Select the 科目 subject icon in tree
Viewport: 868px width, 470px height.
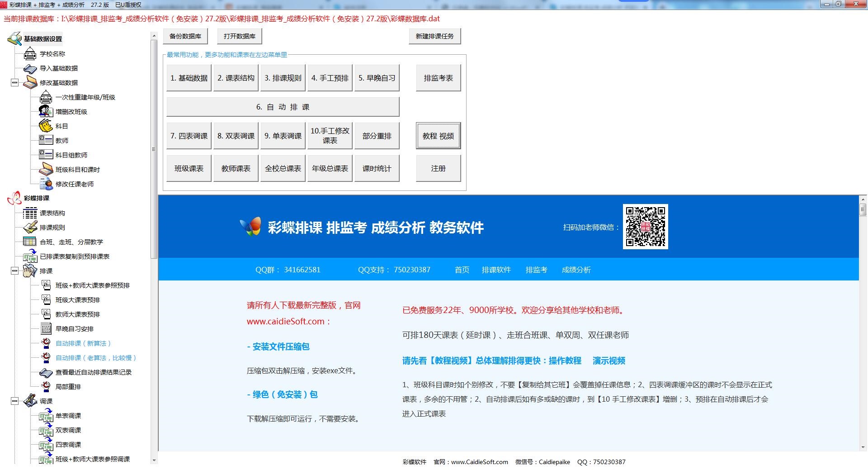tap(46, 126)
